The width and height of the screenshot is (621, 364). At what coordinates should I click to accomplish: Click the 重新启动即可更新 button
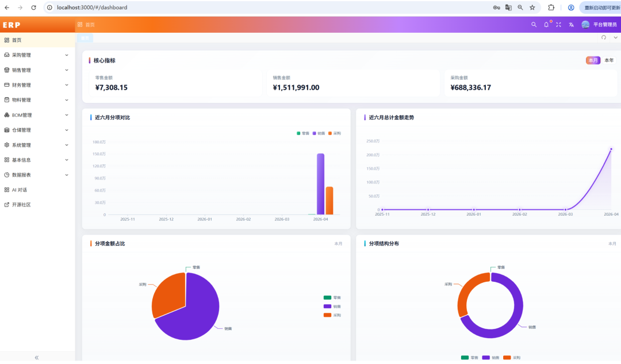[x=601, y=7]
